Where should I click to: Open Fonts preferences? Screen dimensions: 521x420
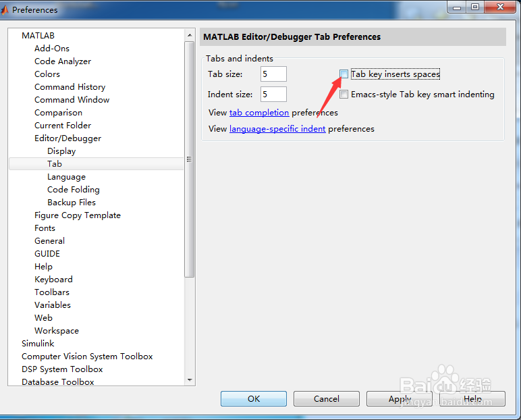point(45,228)
